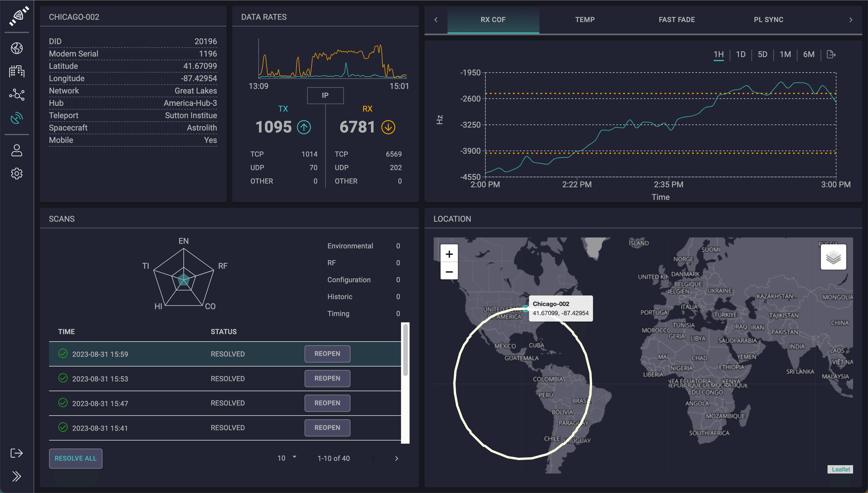
Task: Select the 1D time range
Action: (741, 54)
